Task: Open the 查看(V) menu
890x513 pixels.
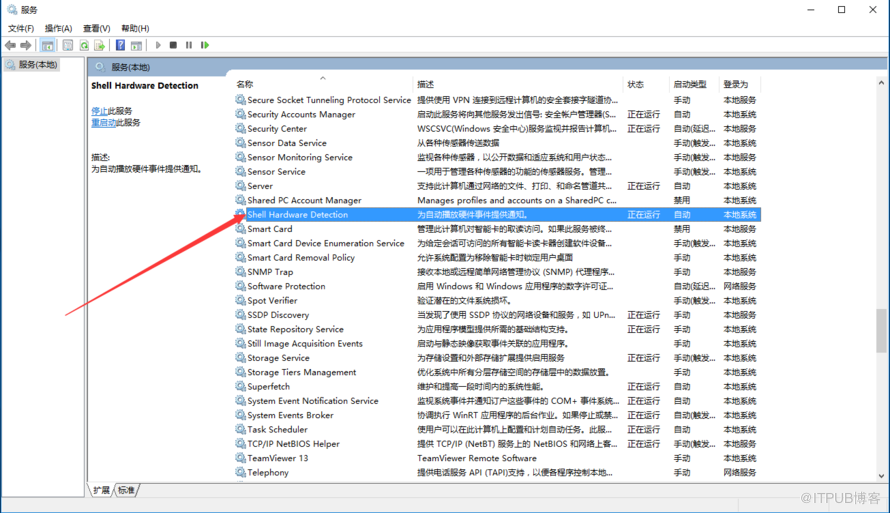Action: coord(96,28)
